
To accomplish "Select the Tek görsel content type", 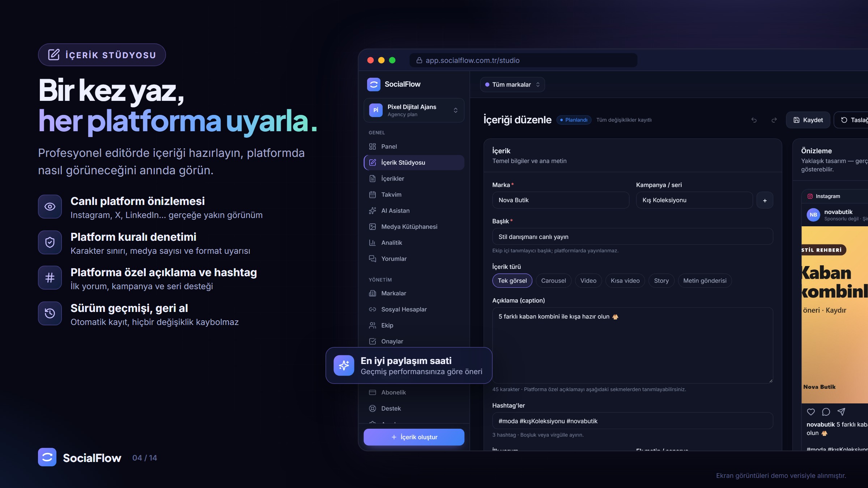I will pos(512,281).
